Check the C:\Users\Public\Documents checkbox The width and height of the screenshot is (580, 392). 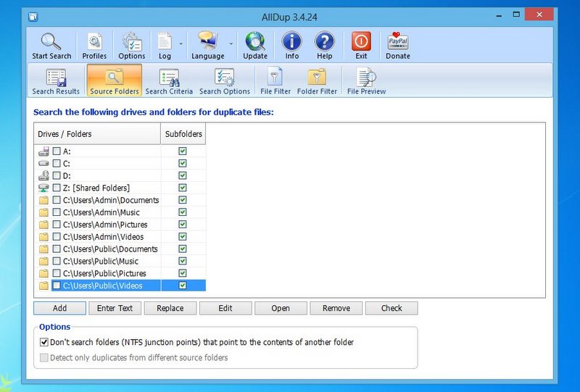pyautogui.click(x=57, y=249)
